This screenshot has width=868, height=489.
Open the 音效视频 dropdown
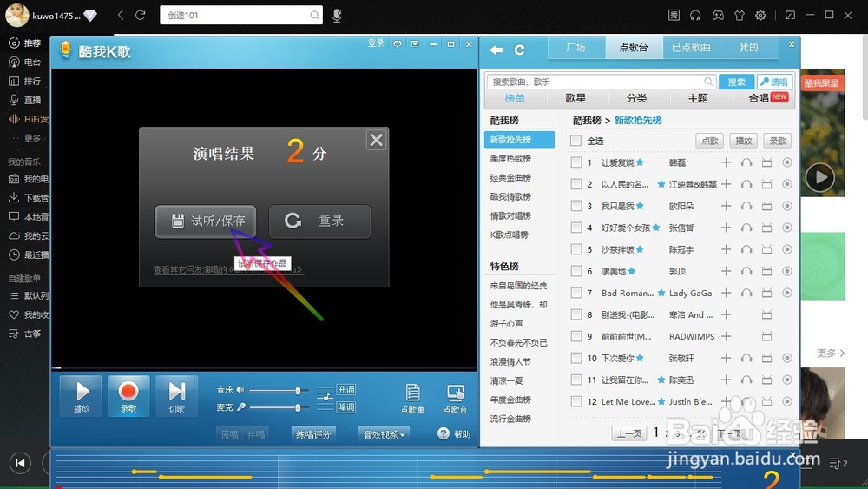click(384, 434)
